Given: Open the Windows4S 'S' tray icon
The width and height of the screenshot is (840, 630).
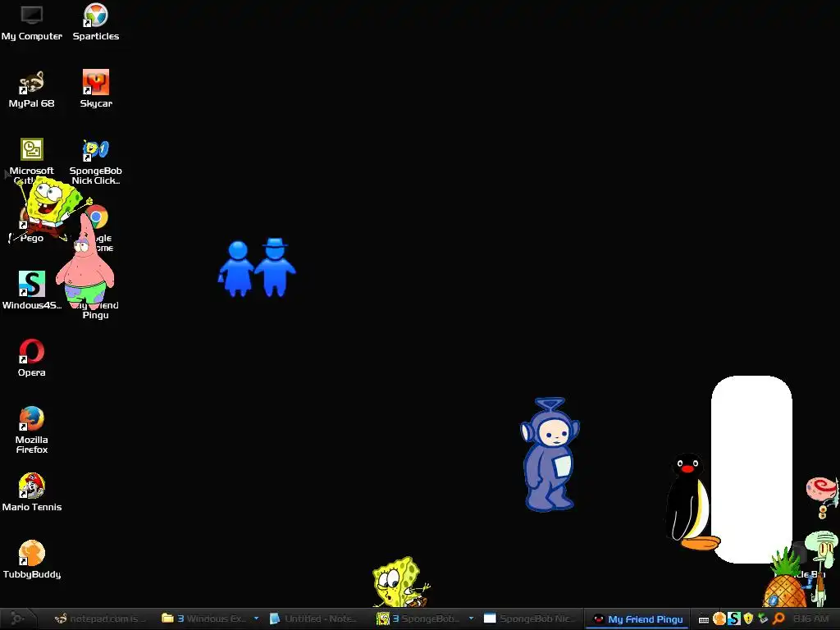Looking at the screenshot, I should [x=734, y=619].
